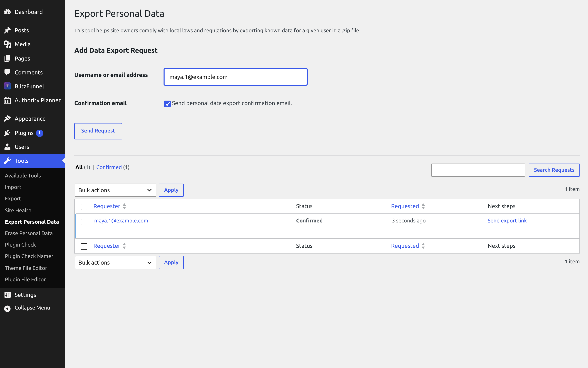
Task: Show All requests filter
Action: (x=79, y=167)
